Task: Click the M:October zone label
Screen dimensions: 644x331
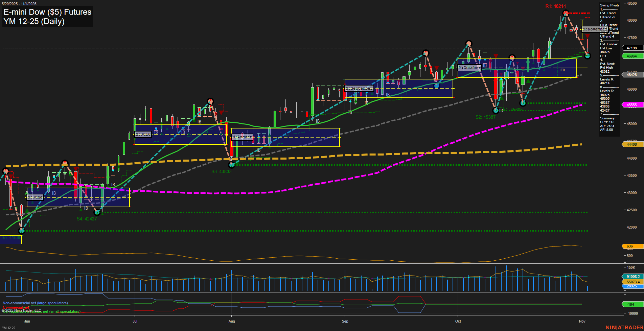Action: 469,67
